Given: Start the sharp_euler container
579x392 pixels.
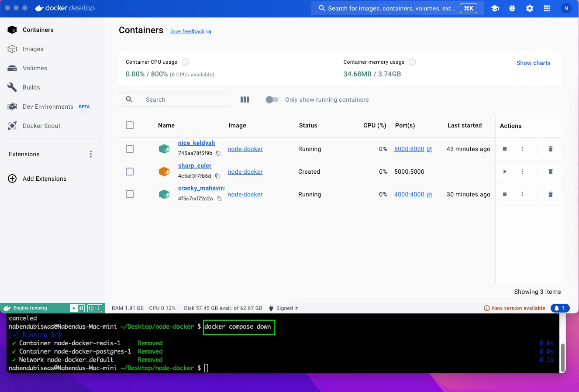Looking at the screenshot, I should pos(505,172).
